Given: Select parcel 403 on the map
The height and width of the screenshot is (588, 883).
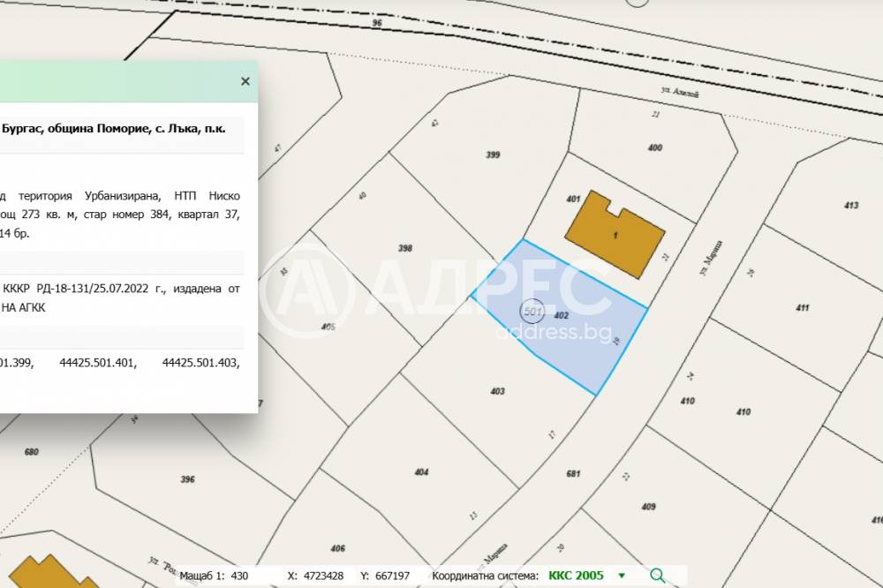Looking at the screenshot, I should click(x=497, y=390).
